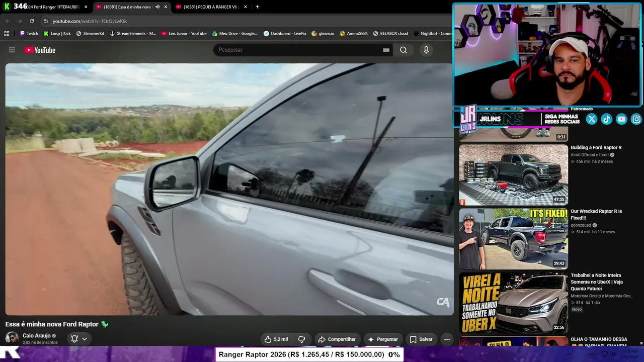Viewport: 644px width, 362px height.
Task: Click the Patrocinado label
Action: 582,109
